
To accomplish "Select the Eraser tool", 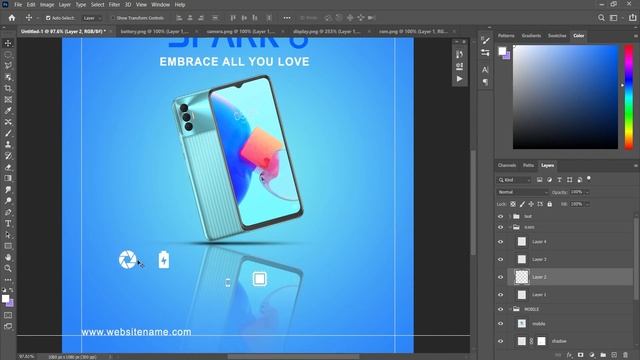I will 8,167.
